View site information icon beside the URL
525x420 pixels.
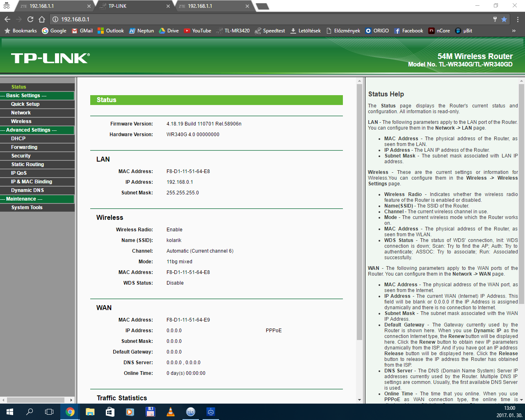(x=55, y=19)
